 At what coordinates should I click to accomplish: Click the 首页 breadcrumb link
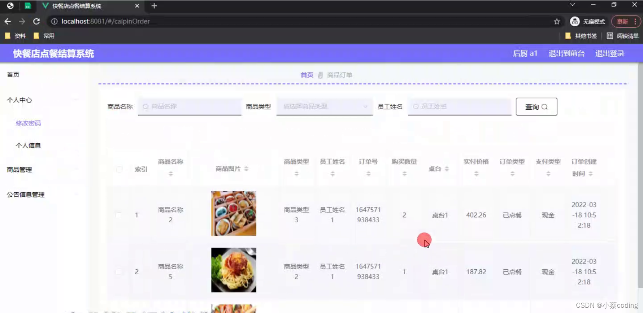[307, 75]
